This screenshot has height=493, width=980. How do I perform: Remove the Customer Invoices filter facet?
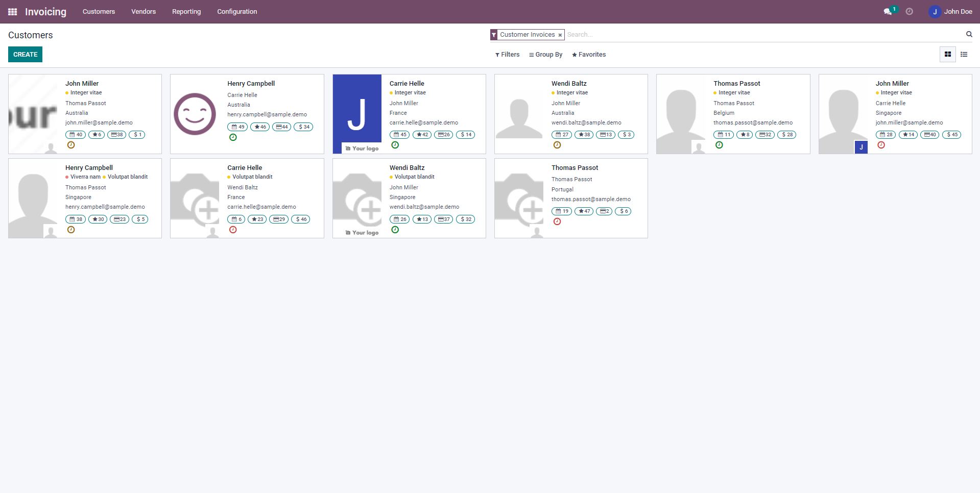coord(560,35)
